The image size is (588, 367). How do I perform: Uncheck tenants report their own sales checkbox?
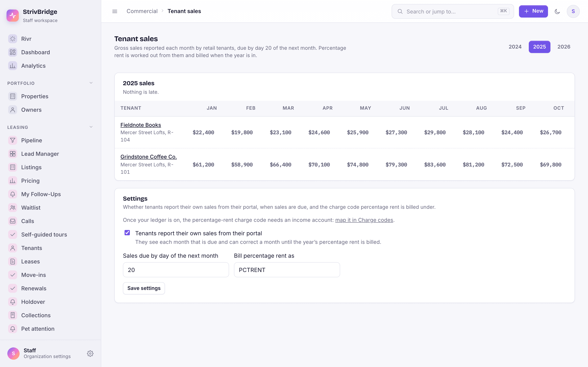coord(127,233)
